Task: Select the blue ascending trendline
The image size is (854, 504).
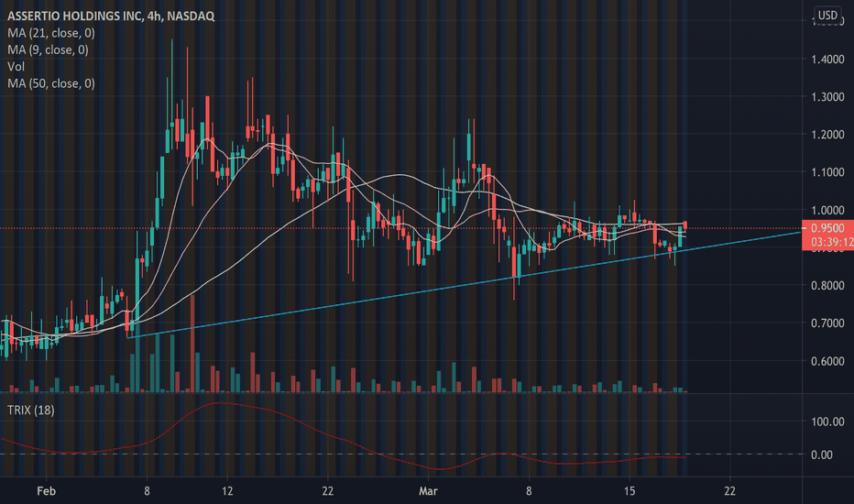Action: pos(463,285)
